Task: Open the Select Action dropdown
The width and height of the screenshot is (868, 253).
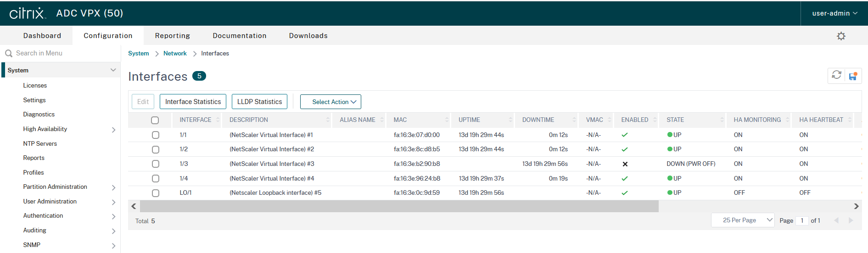Action: click(x=330, y=102)
